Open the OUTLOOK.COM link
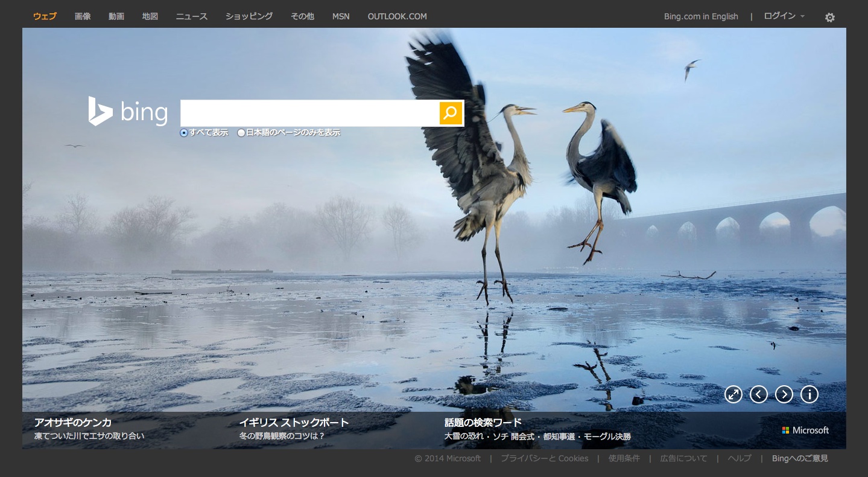 tap(397, 16)
